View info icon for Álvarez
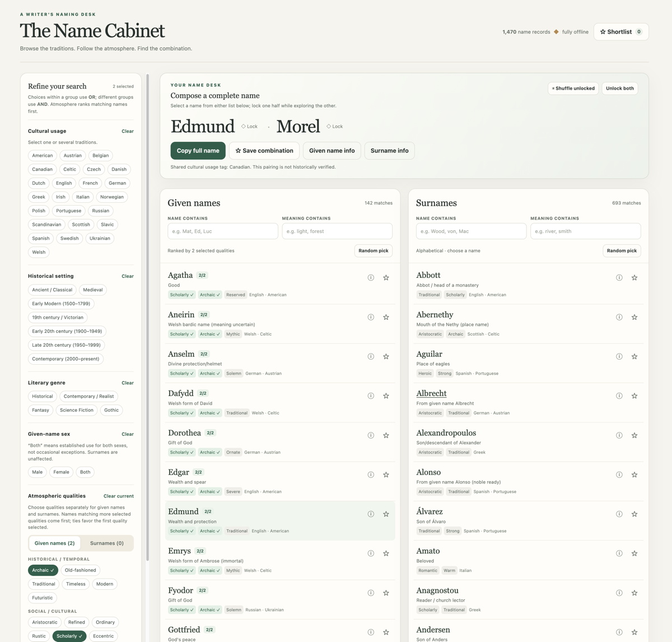 pyautogui.click(x=619, y=514)
